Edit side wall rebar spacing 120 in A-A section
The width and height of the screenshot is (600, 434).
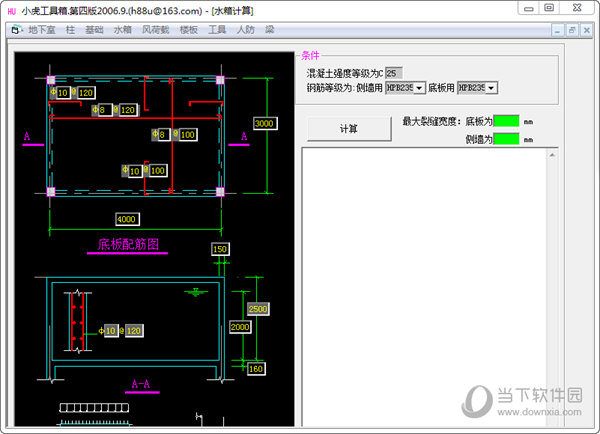coord(134,331)
